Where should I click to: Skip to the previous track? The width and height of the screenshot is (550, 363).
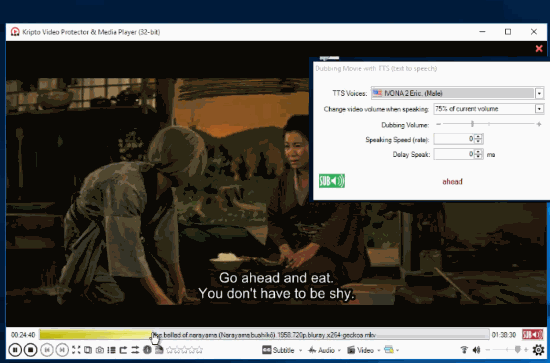[x=47, y=350]
